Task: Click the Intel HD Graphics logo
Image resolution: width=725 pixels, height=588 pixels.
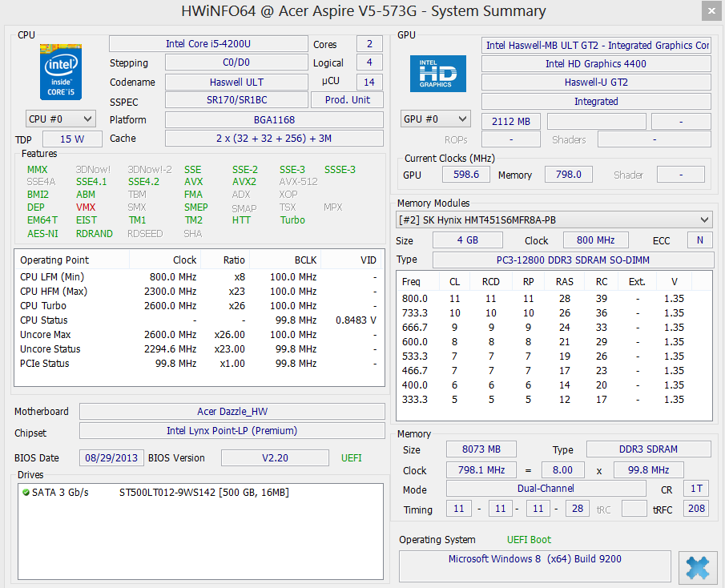Action: [x=438, y=74]
